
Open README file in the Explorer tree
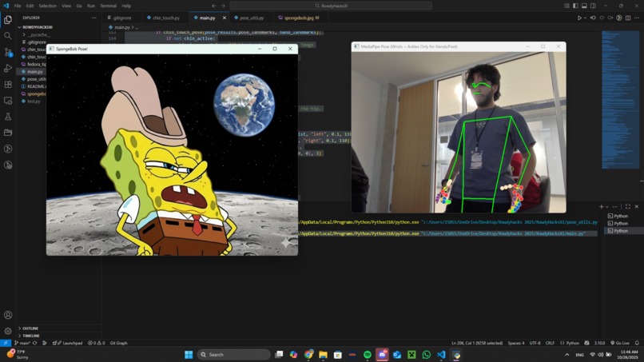[x=34, y=86]
